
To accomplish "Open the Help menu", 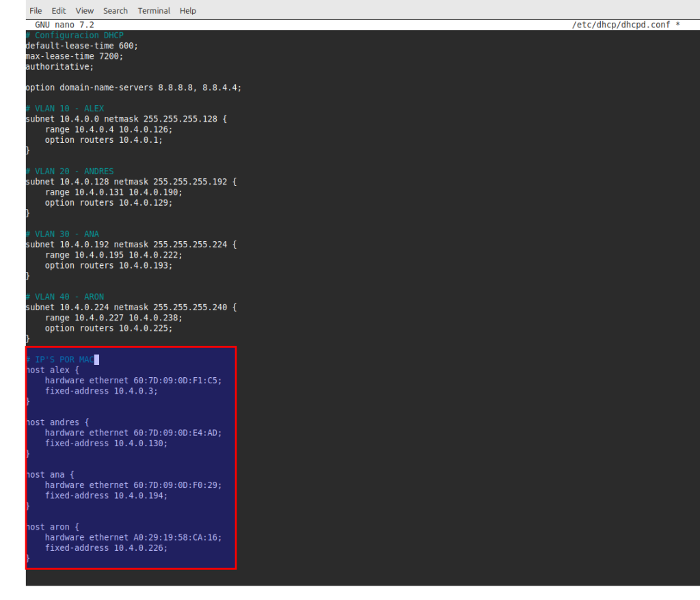I will click(x=188, y=10).
